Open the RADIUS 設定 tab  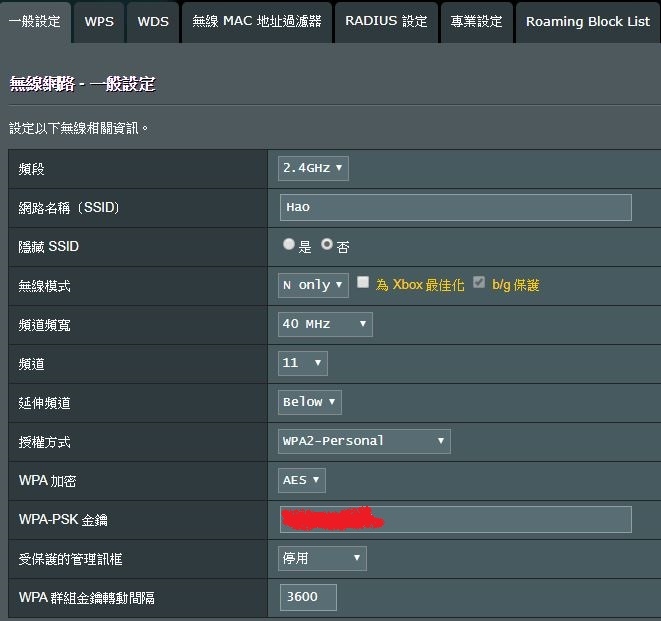click(386, 22)
